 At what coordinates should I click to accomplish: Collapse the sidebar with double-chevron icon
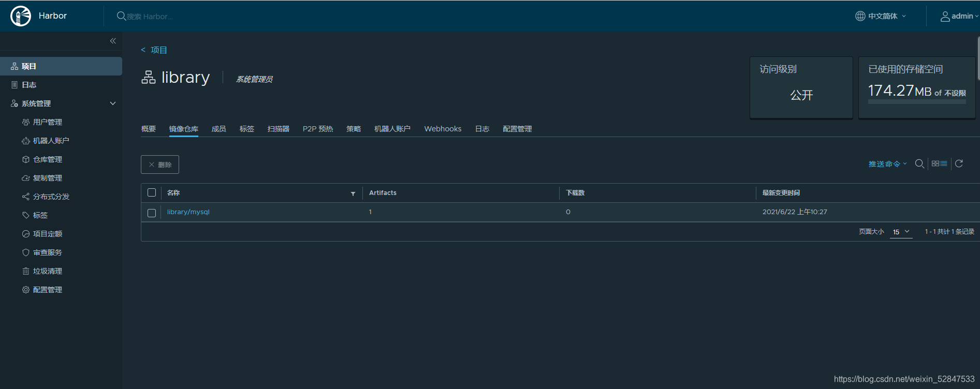pyautogui.click(x=113, y=41)
